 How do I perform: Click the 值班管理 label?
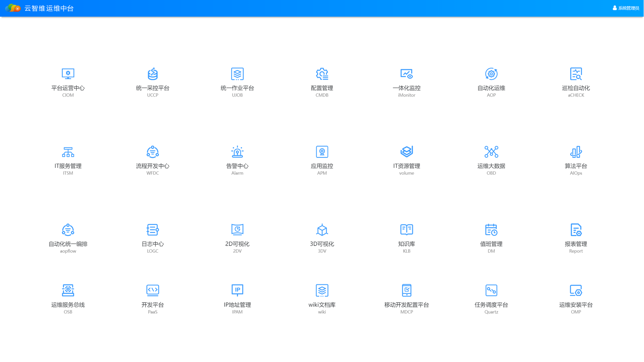point(491,244)
